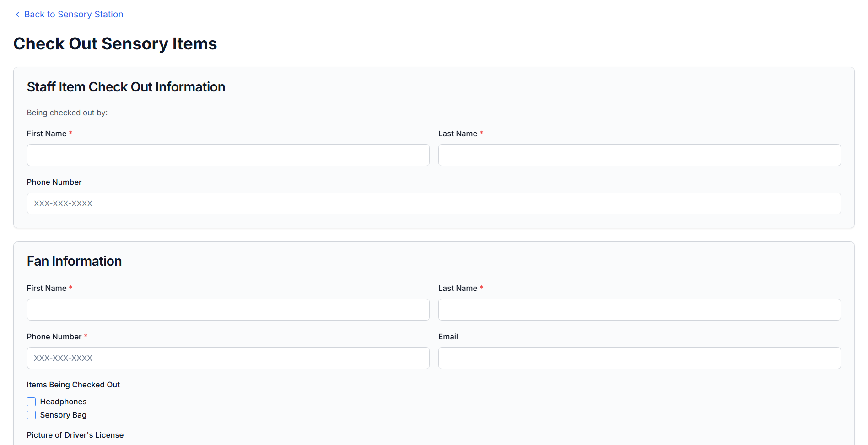Focus the staff First Name field

(x=228, y=155)
